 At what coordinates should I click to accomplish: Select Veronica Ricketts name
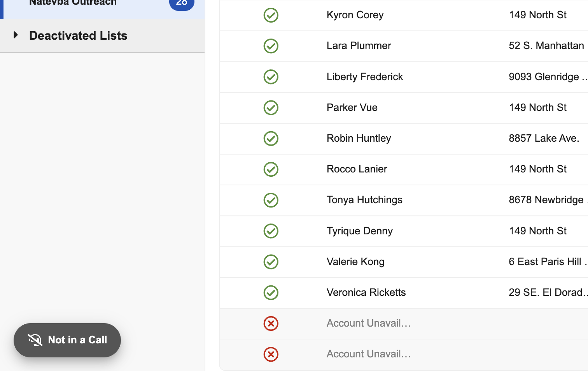[366, 292]
